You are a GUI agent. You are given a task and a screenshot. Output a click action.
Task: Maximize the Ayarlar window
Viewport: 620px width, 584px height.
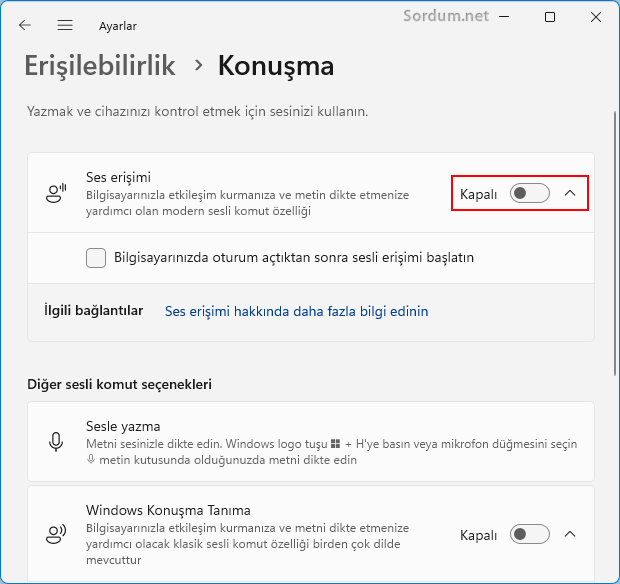(549, 17)
